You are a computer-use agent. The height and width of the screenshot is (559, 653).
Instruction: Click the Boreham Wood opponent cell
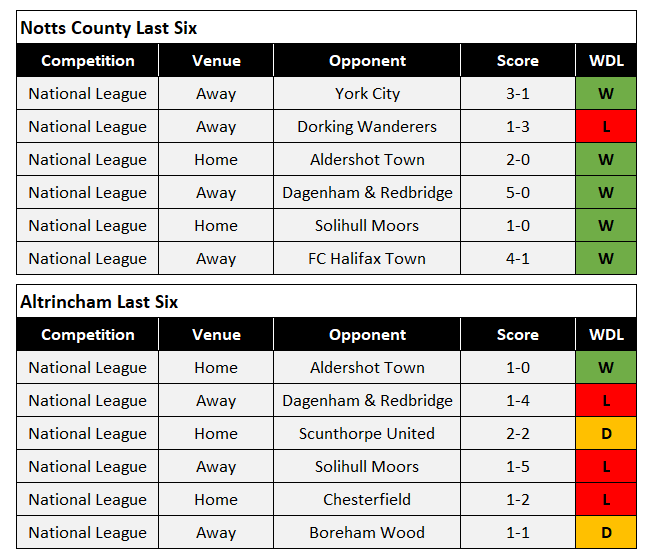[367, 533]
